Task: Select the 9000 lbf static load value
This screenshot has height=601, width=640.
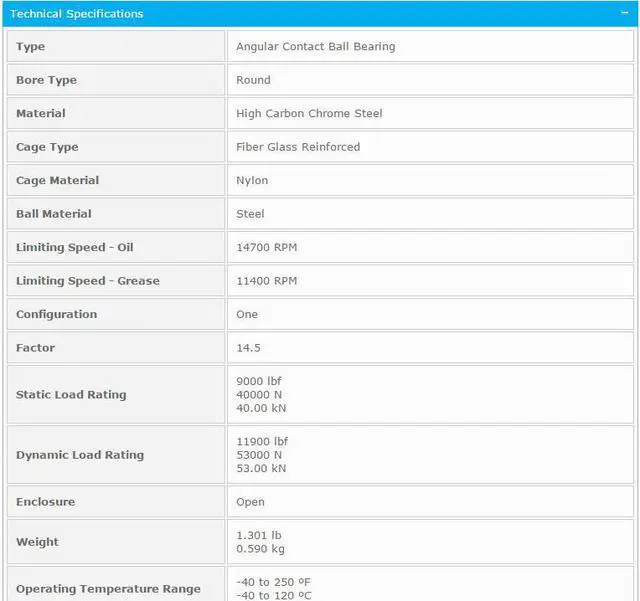Action: coord(261,382)
